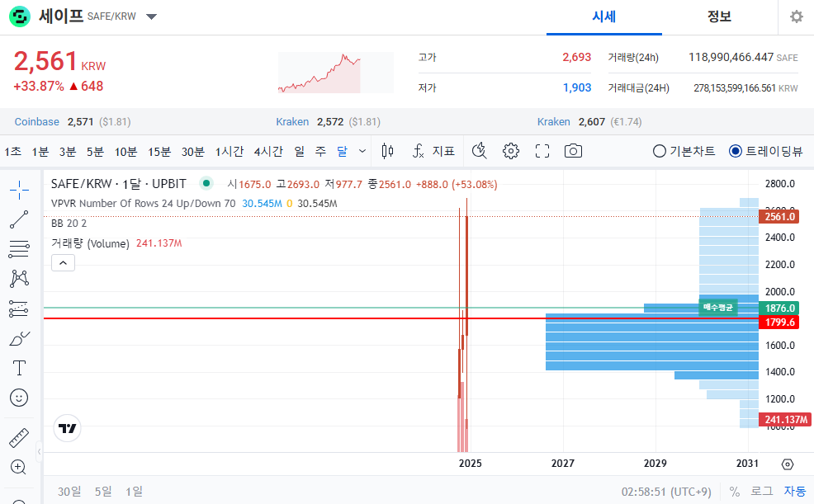Select the 주 weekly interval
The width and height of the screenshot is (814, 504).
pyautogui.click(x=321, y=152)
